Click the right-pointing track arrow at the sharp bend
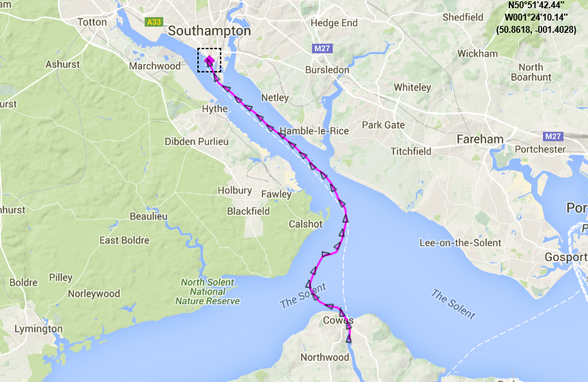The image size is (588, 382). 325,254
